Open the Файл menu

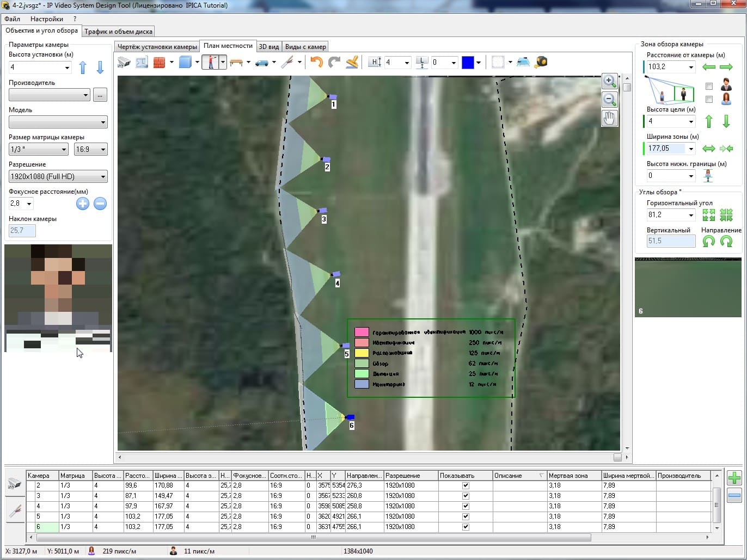(12, 19)
